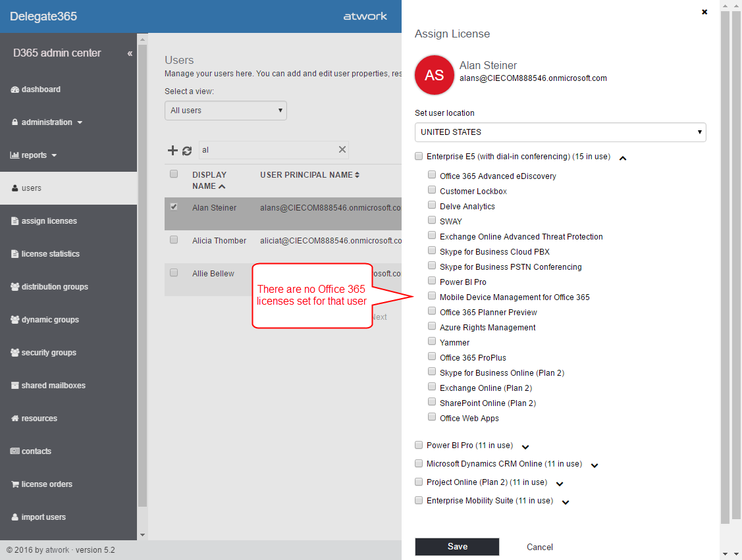Click the sidebar vertical scrollbar
Image resolution: width=742 pixels, height=560 pixels.
point(142,276)
